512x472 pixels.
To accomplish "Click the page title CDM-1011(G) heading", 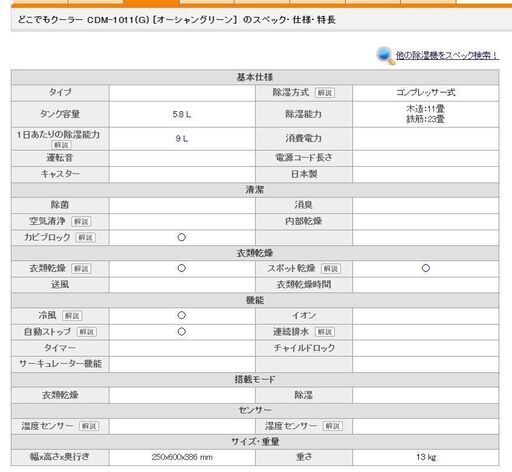I will [x=177, y=20].
